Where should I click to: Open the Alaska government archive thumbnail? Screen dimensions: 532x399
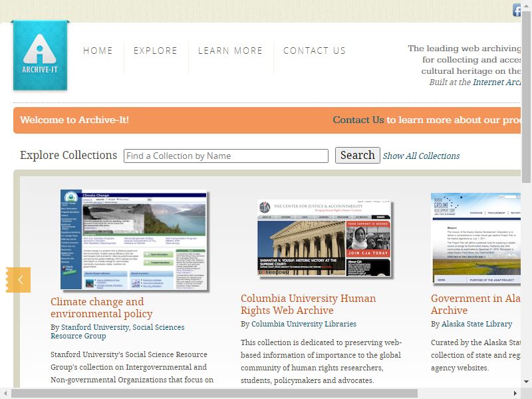click(475, 238)
